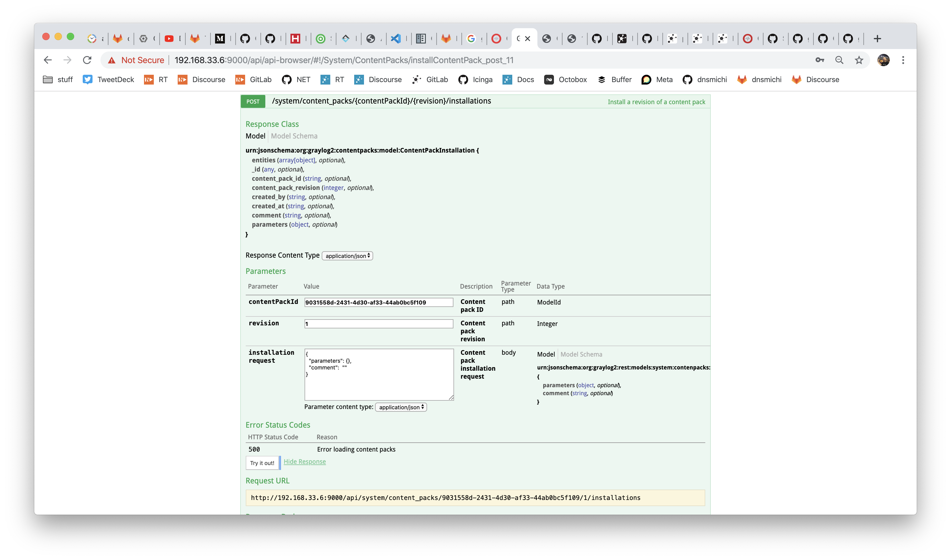Open the last Discourse bookmark with GitLab icon
This screenshot has width=951, height=560.
[816, 80]
